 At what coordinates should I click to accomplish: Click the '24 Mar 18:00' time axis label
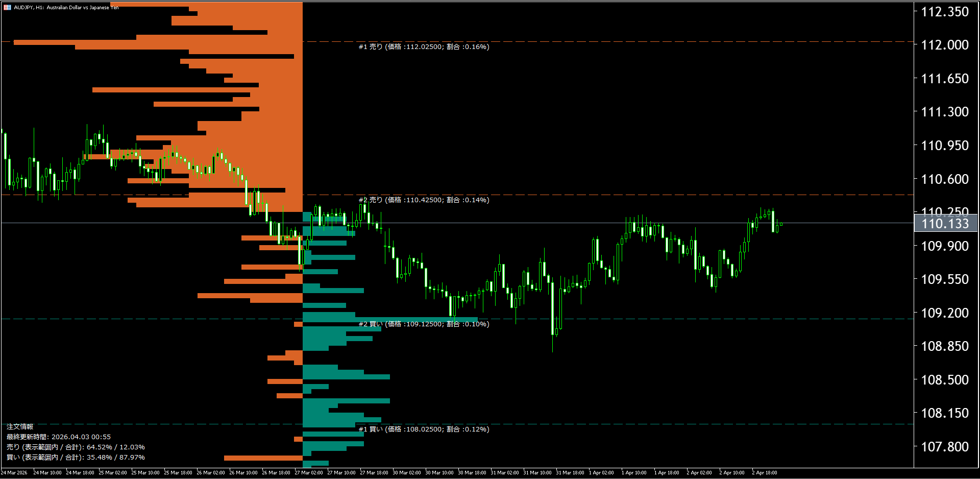[80, 473]
